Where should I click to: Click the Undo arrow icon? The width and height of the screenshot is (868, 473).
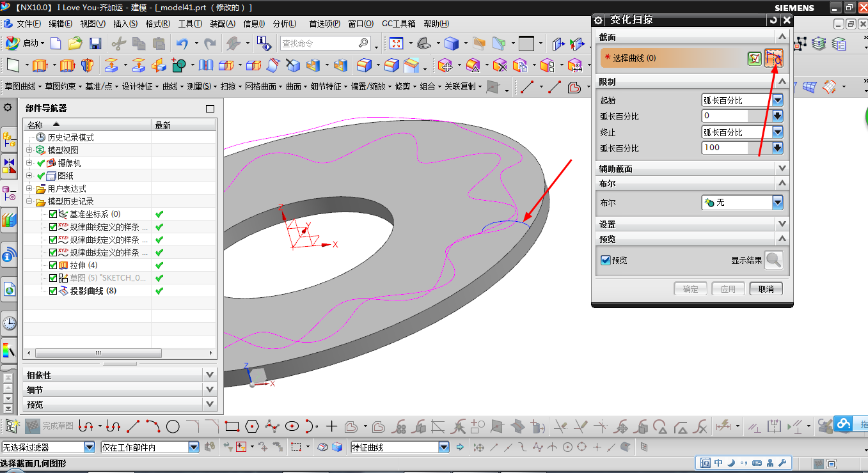coord(183,43)
